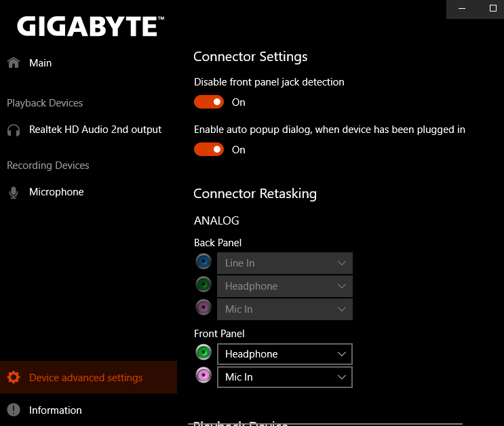Toggle Enable auto popup dialog switch
The height and width of the screenshot is (426, 504).
point(209,149)
